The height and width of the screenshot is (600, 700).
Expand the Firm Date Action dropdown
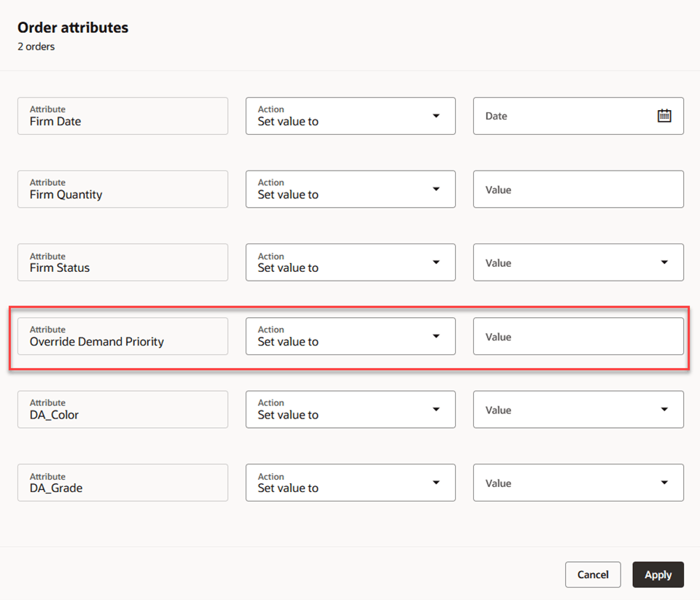pyautogui.click(x=436, y=115)
